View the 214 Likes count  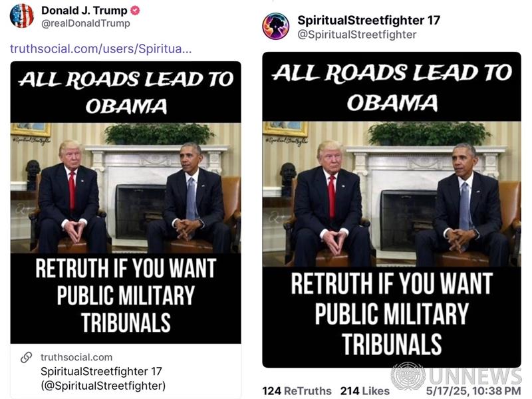[x=364, y=391]
